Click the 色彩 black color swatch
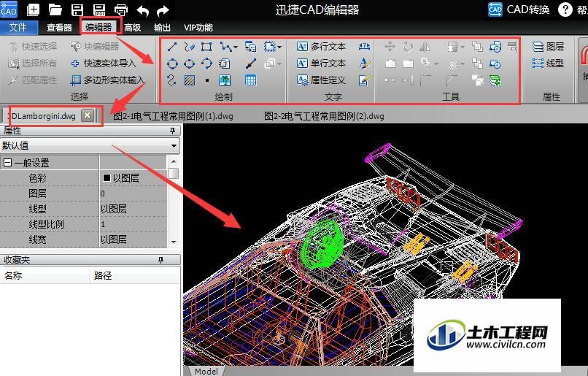588x376 pixels. pyautogui.click(x=107, y=177)
